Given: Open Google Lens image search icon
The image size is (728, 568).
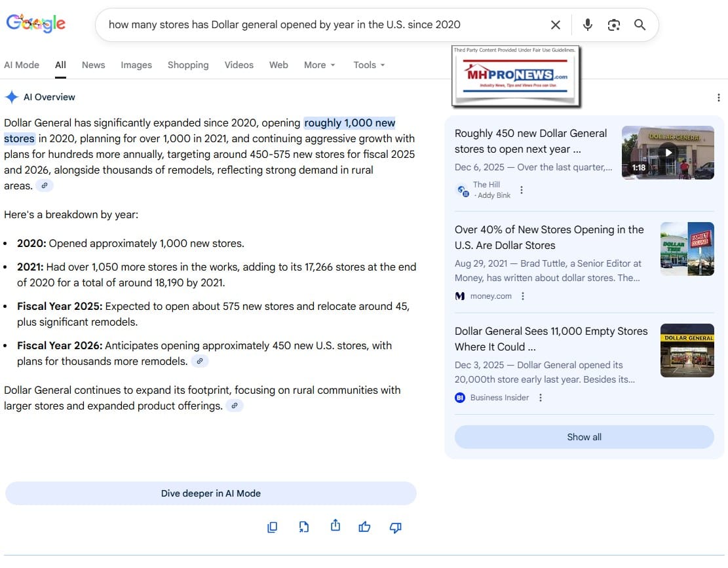Looking at the screenshot, I should pos(613,24).
